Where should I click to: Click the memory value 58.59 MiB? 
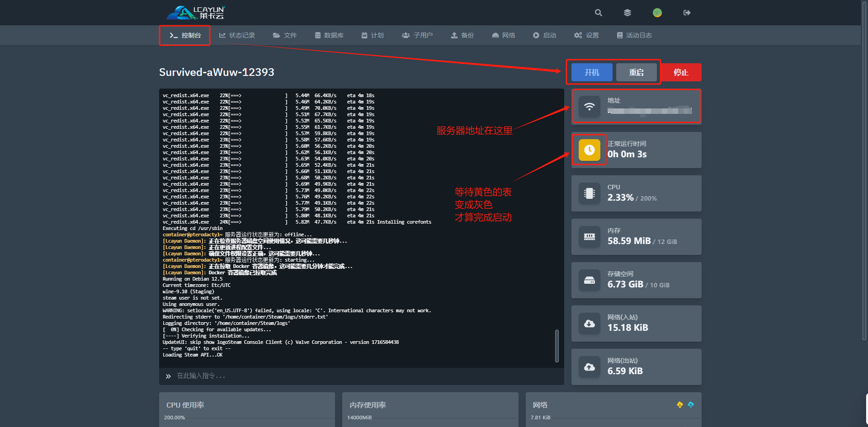(x=629, y=241)
